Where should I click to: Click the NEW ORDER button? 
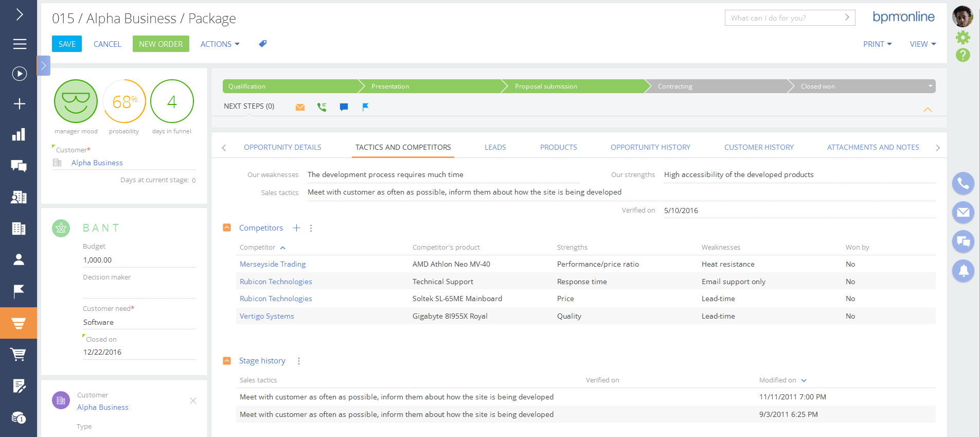pyautogui.click(x=161, y=44)
